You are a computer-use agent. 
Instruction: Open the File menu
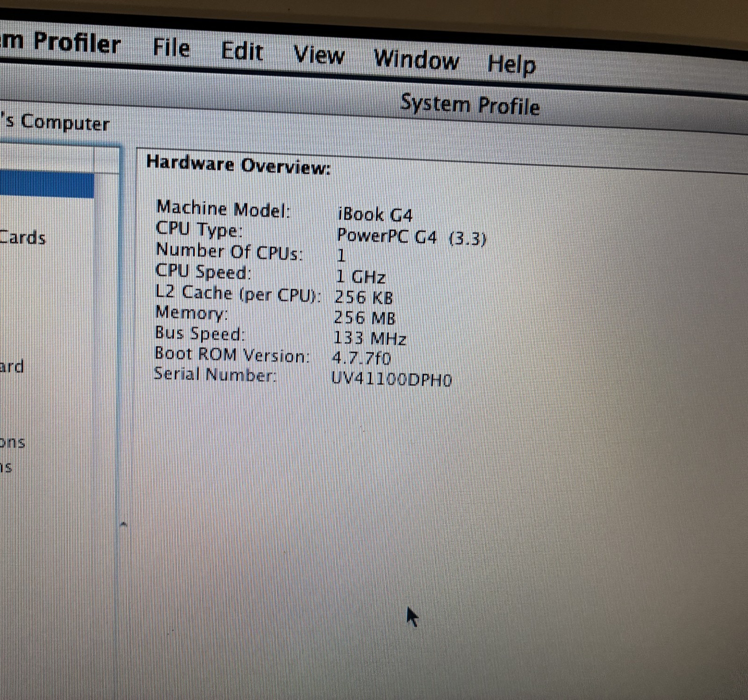[x=172, y=48]
